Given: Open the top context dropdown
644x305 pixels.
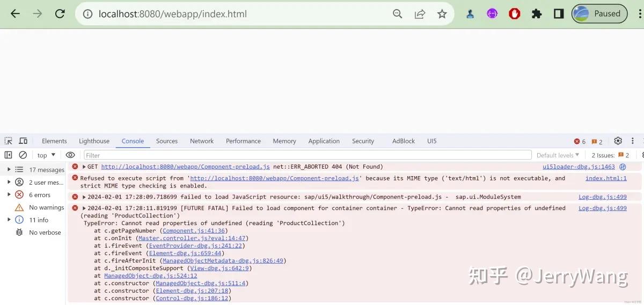Looking at the screenshot, I should [47, 155].
